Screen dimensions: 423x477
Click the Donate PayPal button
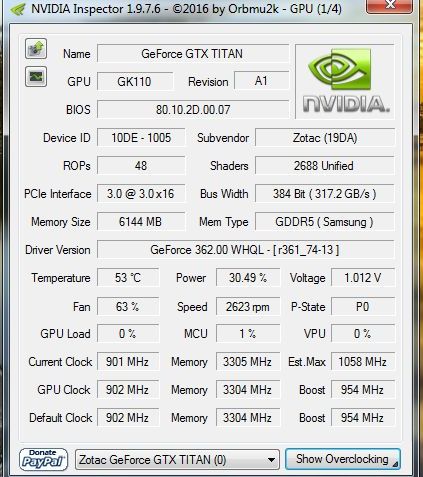[x=43, y=459]
